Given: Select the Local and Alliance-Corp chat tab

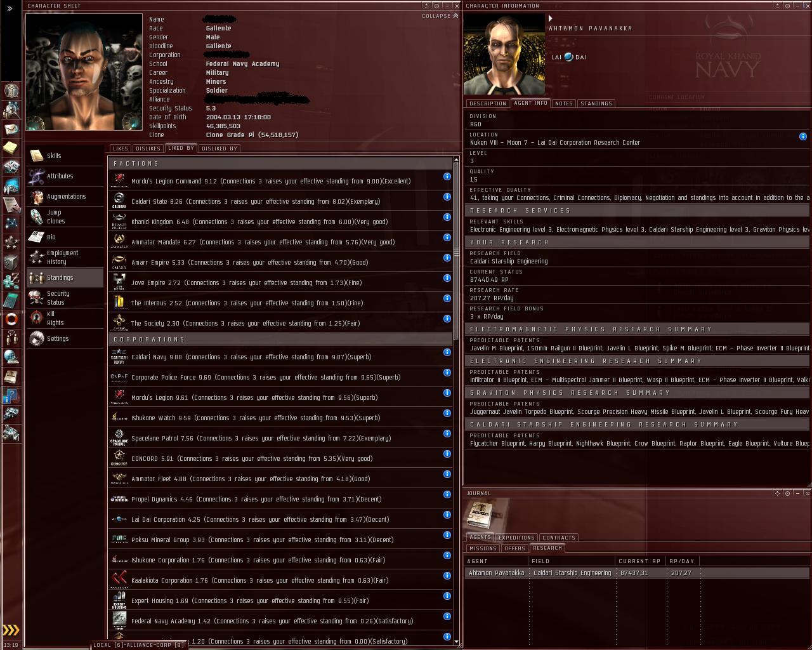Looking at the screenshot, I should [x=138, y=645].
